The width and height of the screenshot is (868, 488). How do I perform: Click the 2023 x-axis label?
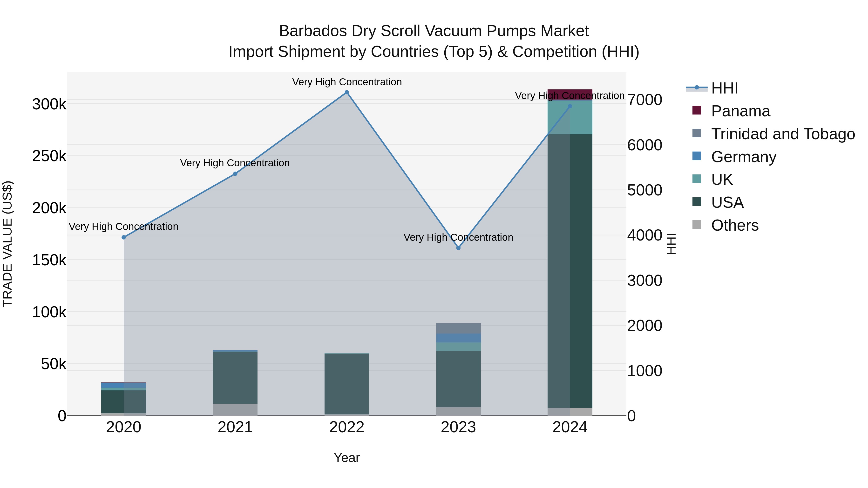click(458, 427)
